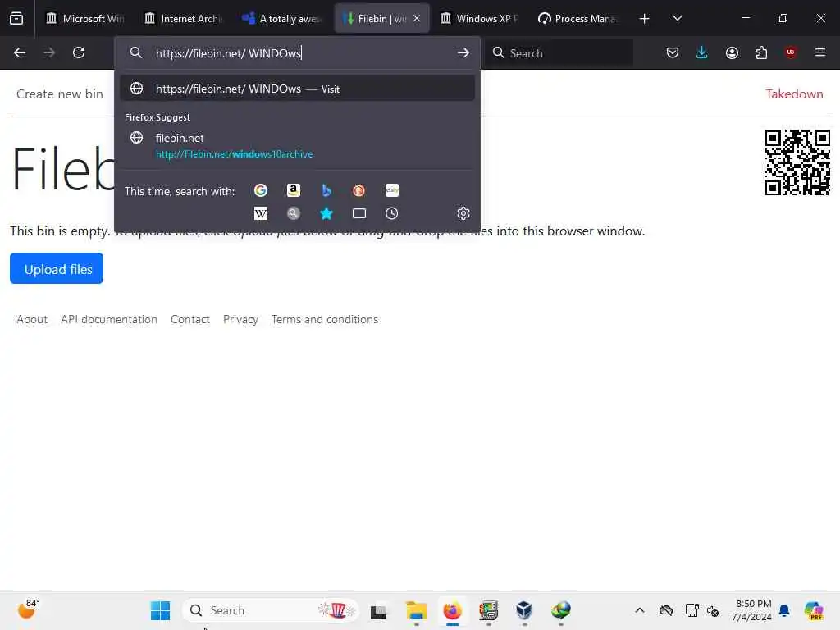Open the Takedown link
The image size is (840, 630).
tap(794, 94)
